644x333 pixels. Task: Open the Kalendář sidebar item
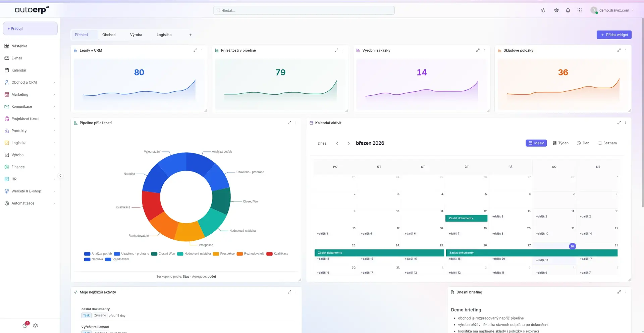point(19,70)
